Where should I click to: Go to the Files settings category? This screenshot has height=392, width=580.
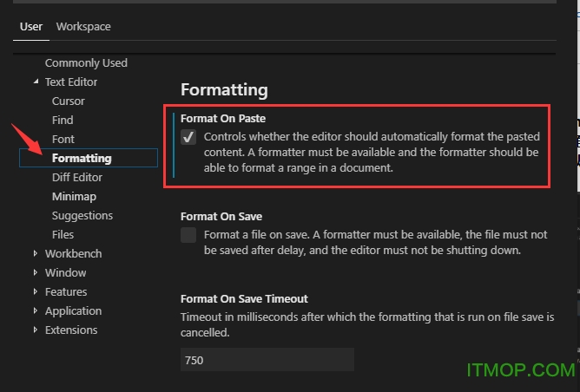coord(63,235)
